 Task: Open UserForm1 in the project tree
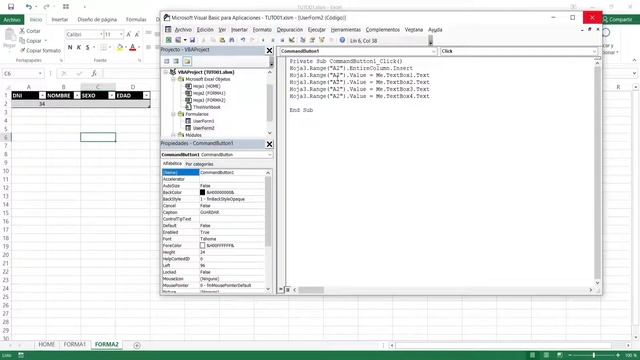tap(203, 121)
